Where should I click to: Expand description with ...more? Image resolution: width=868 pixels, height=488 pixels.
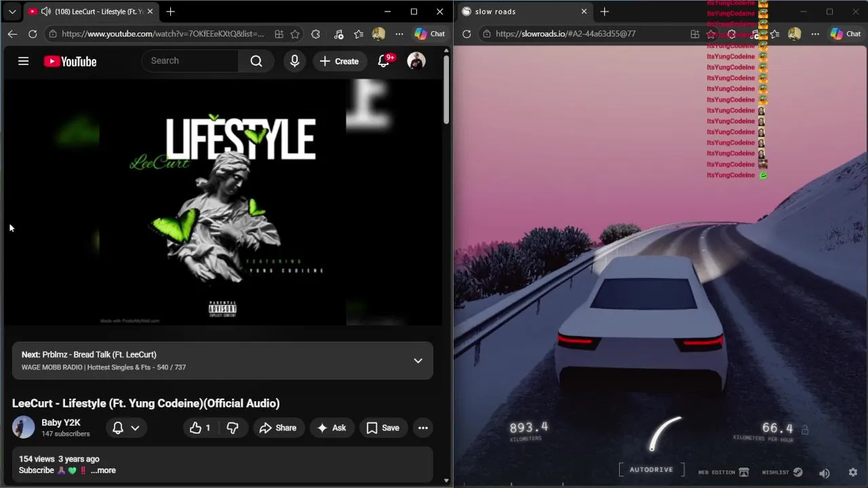pos(103,470)
